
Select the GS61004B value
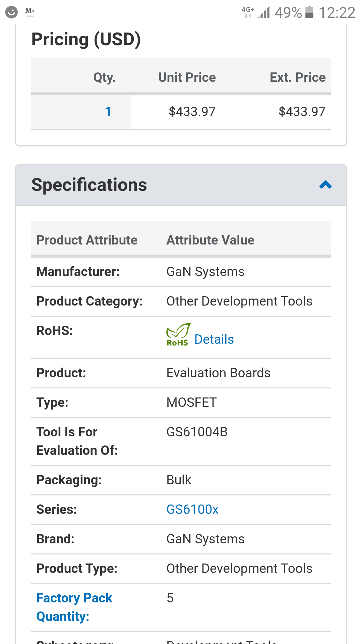197,432
